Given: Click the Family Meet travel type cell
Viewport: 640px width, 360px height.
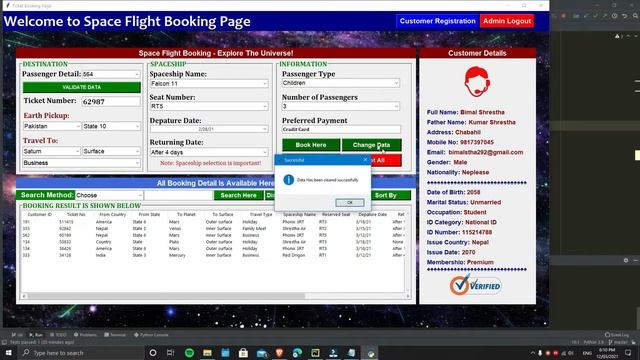Looking at the screenshot, I should (x=254, y=229).
